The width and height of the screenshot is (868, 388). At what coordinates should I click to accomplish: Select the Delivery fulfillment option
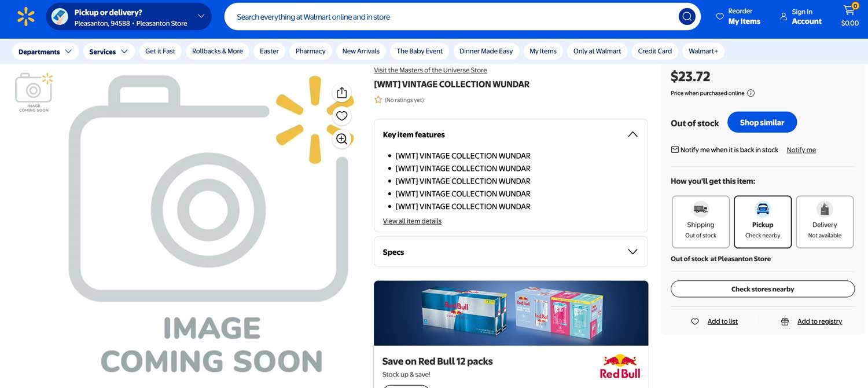coord(824,221)
